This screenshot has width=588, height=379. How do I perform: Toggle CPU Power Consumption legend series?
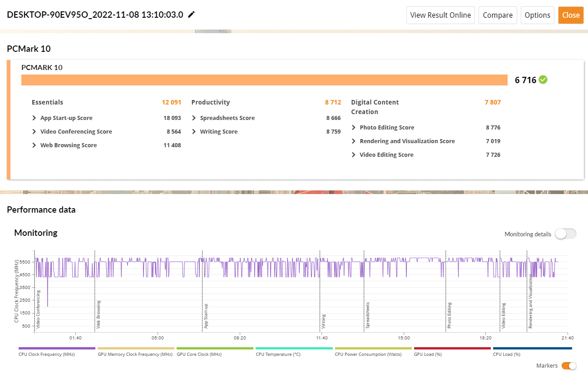(373, 351)
